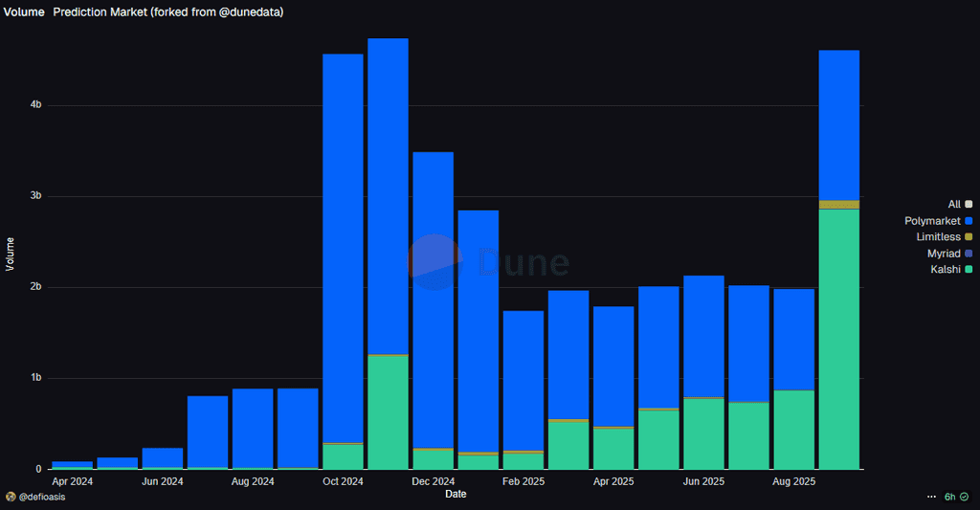
Task: Open the @defioasis author link
Action: (x=42, y=497)
